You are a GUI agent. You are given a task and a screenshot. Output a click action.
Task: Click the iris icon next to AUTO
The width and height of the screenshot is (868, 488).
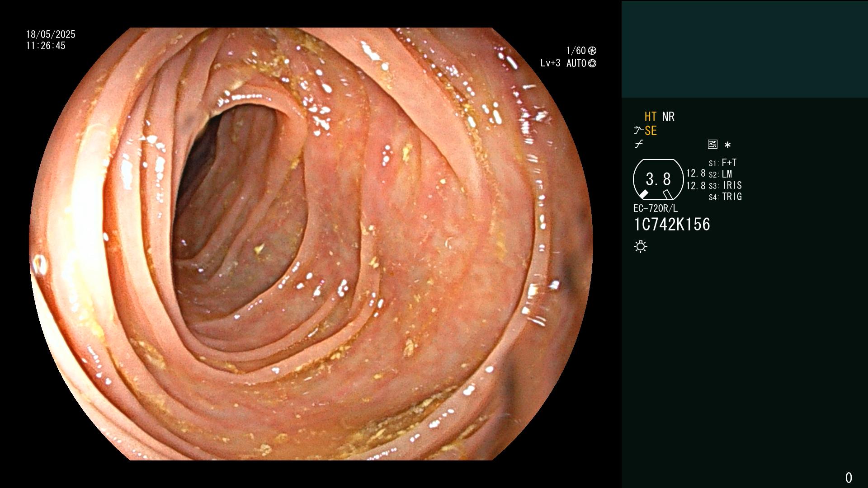pos(592,63)
